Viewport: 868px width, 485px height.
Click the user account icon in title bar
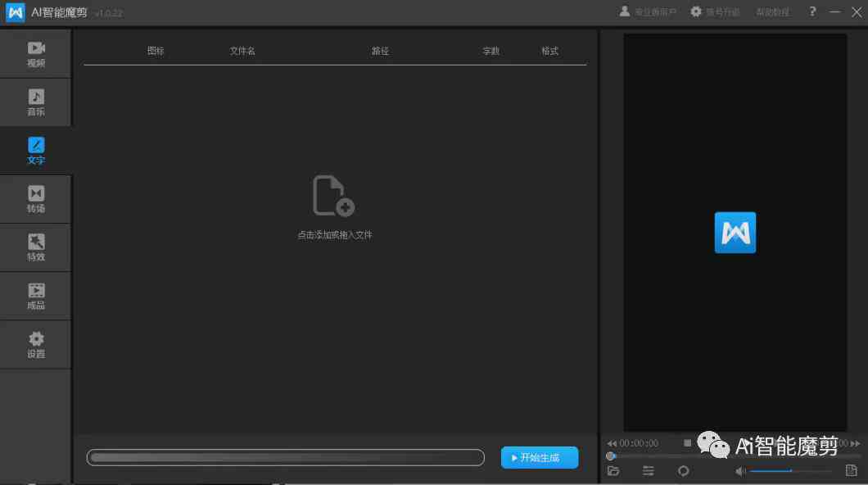(x=625, y=11)
